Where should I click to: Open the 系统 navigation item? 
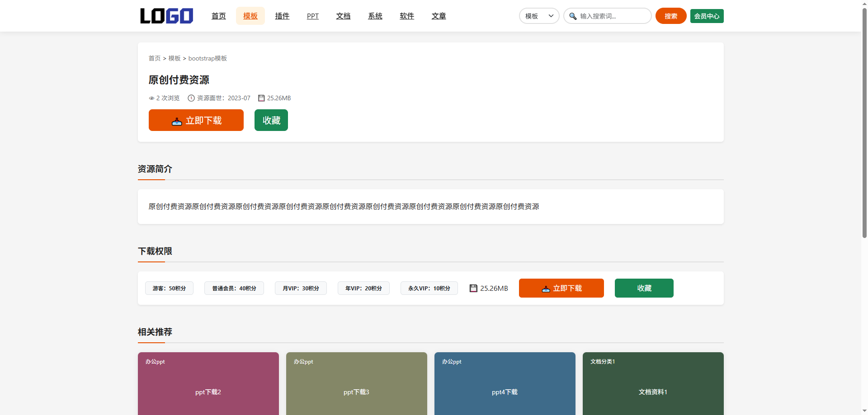click(375, 16)
